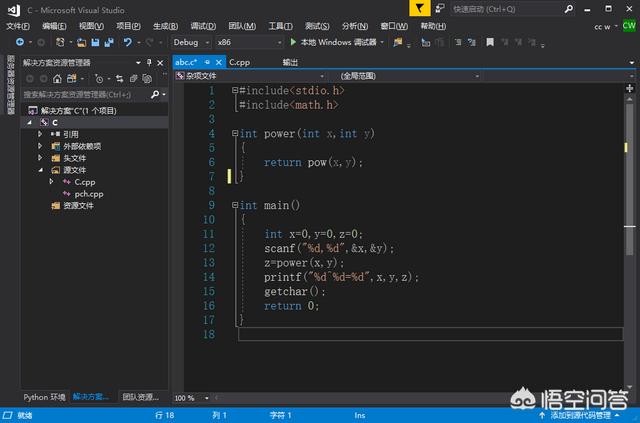The height and width of the screenshot is (423, 640).
Task: Click the Open File folder icon
Action: point(82,42)
